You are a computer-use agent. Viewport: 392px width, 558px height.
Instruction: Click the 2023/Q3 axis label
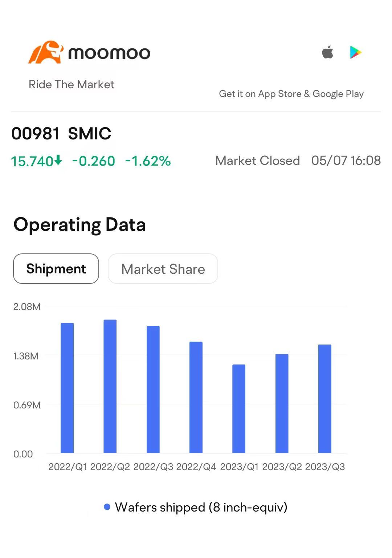tap(325, 467)
